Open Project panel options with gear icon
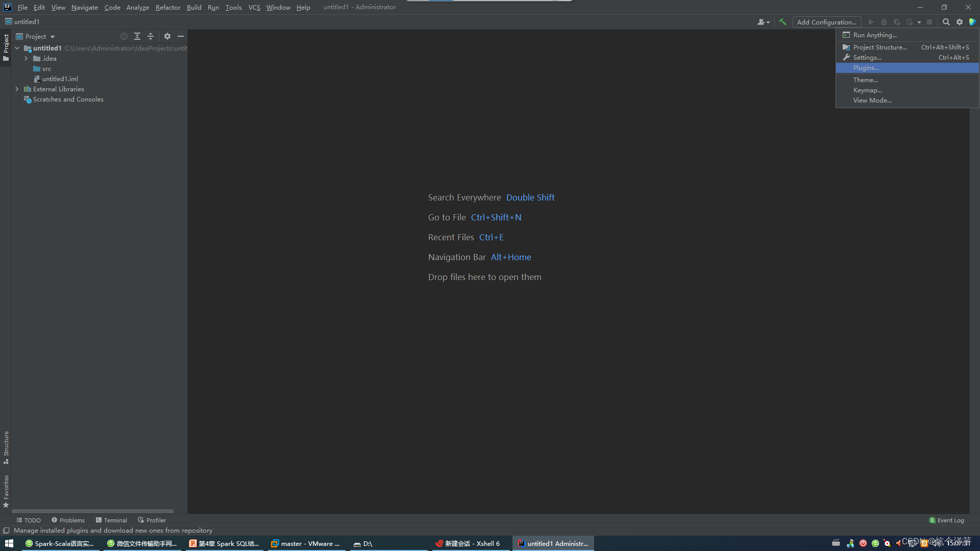Viewport: 980px width, 551px height. tap(167, 36)
